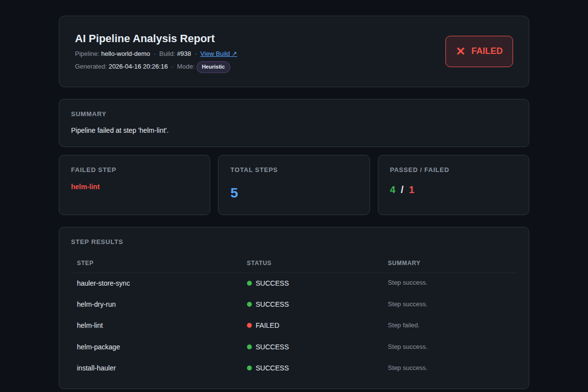Click the build number #938

[x=184, y=54]
